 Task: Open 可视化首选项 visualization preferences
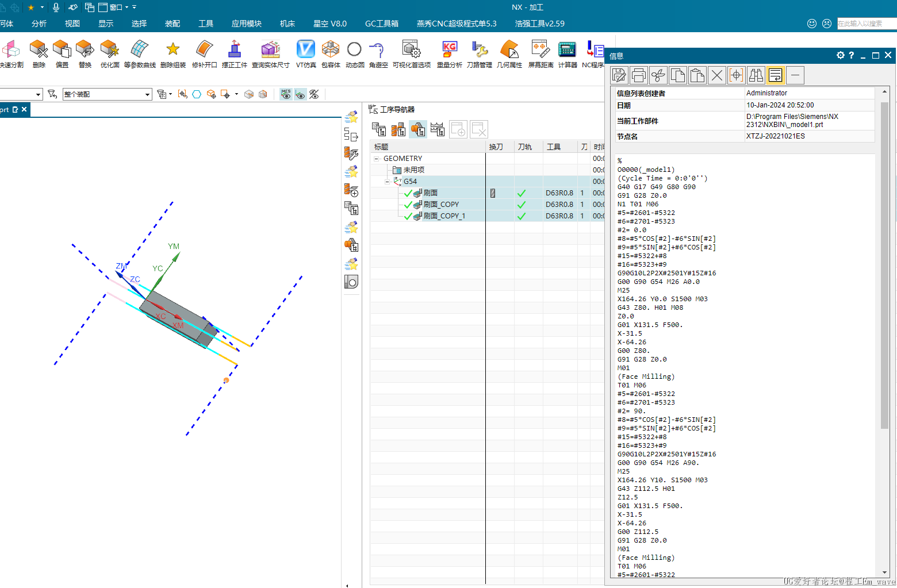pyautogui.click(x=412, y=53)
